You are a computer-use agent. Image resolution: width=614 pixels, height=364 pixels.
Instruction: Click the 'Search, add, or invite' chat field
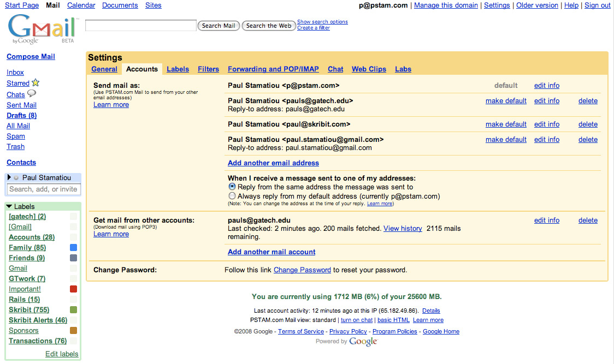(x=44, y=189)
